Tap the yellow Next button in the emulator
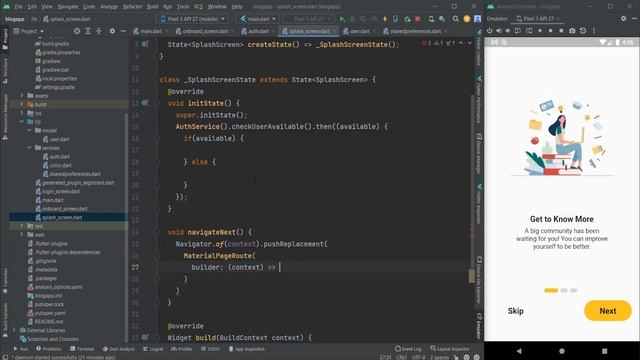This screenshot has height=360, width=640. 608,311
